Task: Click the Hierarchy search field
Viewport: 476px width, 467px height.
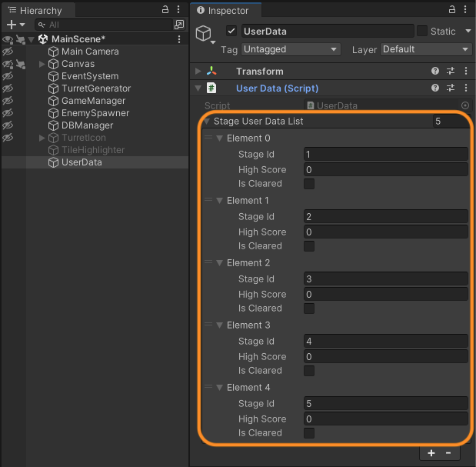Action: click(103, 25)
